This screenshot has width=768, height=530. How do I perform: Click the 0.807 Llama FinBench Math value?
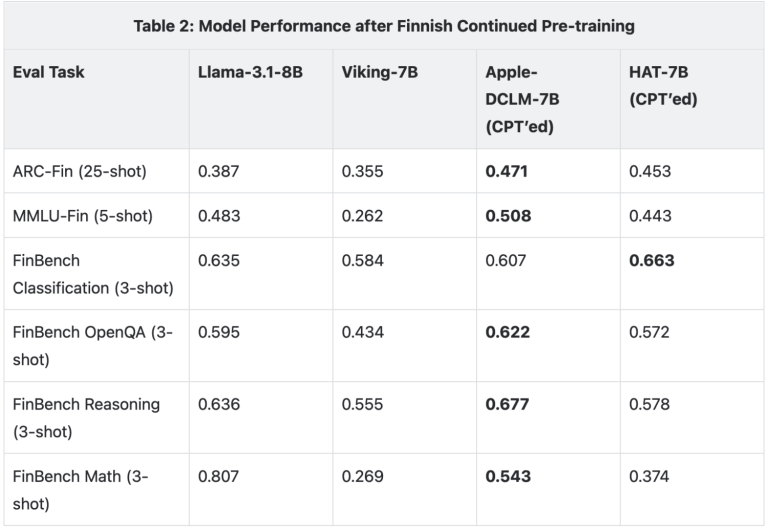coord(218,477)
